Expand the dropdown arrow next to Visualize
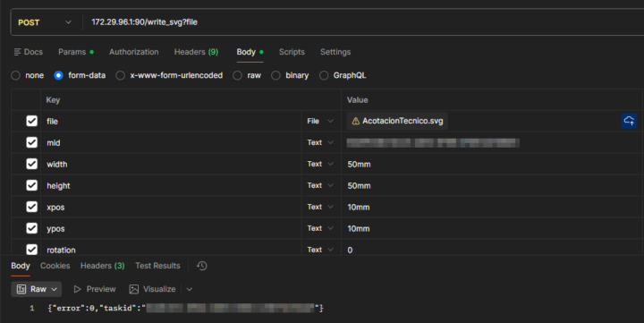644x323 pixels. pos(190,289)
